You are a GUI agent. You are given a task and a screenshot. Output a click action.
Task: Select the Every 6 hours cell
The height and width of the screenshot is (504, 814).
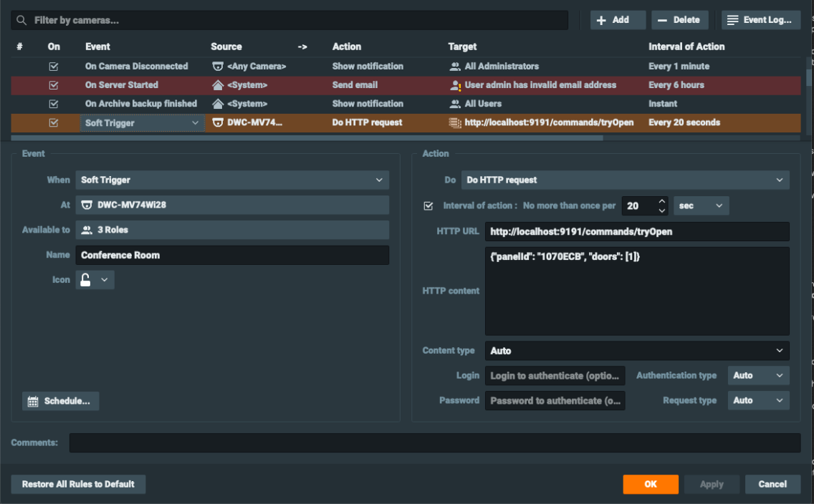(x=676, y=85)
